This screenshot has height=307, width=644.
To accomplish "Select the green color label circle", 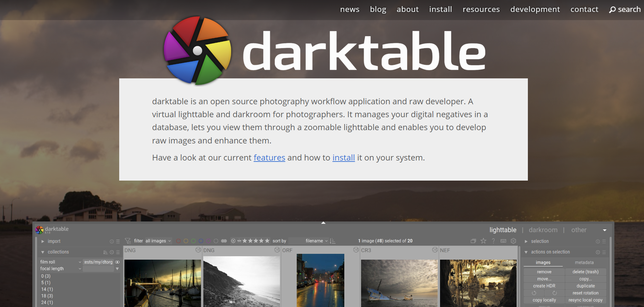I will coord(193,241).
